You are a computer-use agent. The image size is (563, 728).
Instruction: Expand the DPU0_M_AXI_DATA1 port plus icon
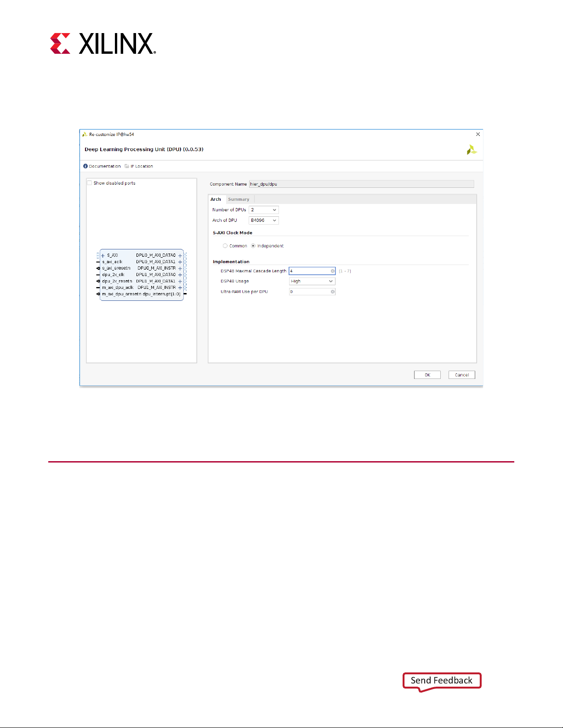[x=180, y=262]
